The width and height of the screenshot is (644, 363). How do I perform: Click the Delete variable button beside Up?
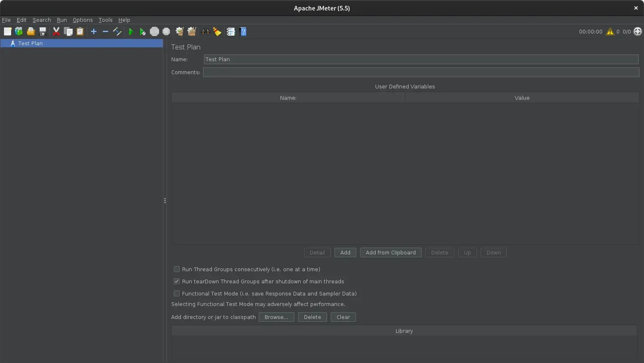[440, 252]
